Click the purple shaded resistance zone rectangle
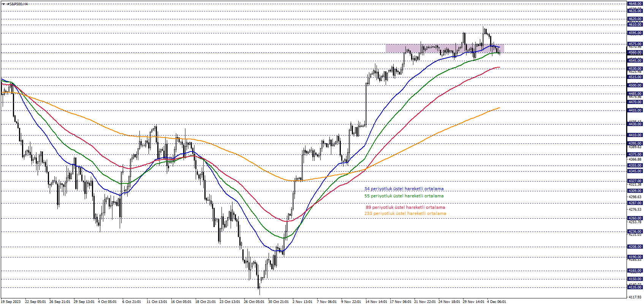 point(445,48)
